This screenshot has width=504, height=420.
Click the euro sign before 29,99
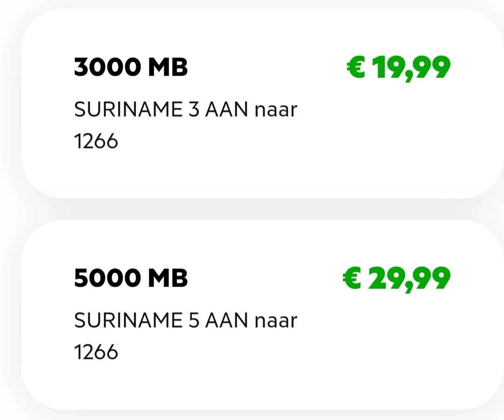[352, 279]
